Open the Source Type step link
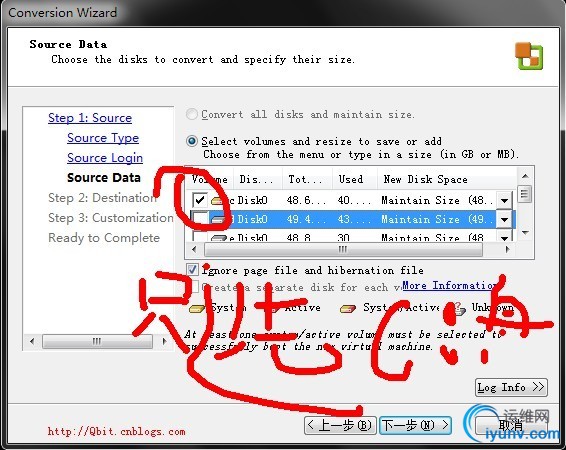 pos(103,138)
